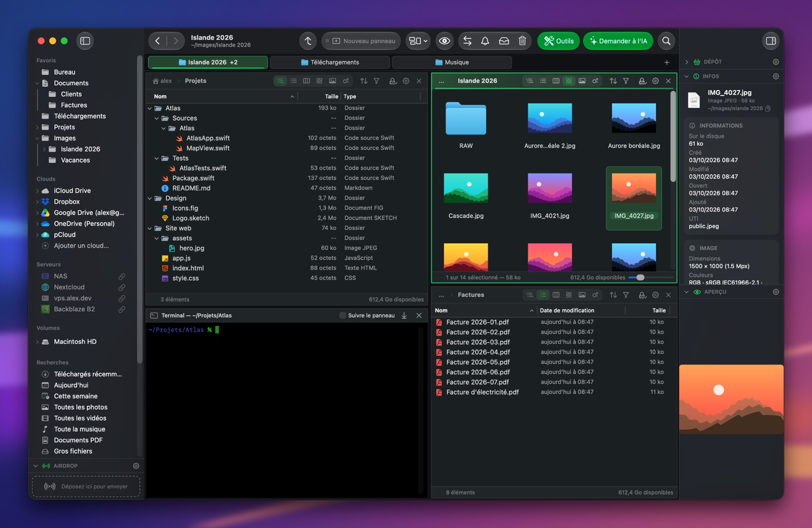The width and height of the screenshot is (812, 528).
Task: Click Nouveau panneau button
Action: 361,41
